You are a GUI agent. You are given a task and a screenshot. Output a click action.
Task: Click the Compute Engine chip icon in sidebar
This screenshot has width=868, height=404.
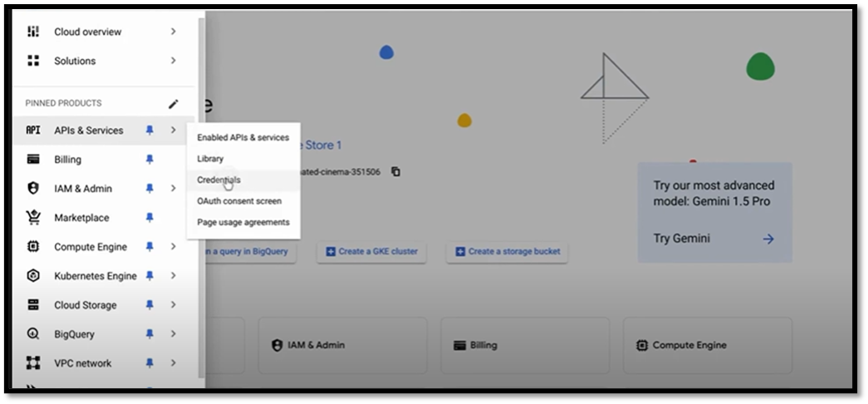tap(33, 247)
